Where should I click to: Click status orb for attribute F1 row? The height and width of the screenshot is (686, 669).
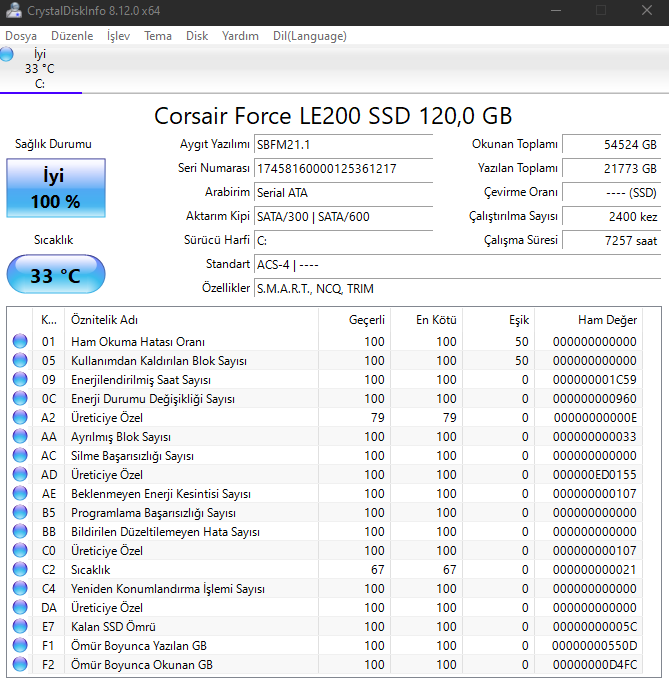(20, 645)
